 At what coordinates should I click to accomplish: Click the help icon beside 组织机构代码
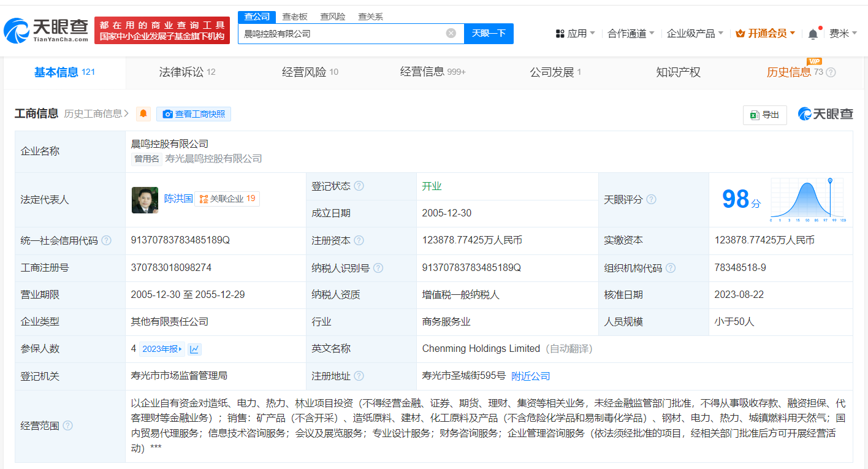pyautogui.click(x=671, y=268)
